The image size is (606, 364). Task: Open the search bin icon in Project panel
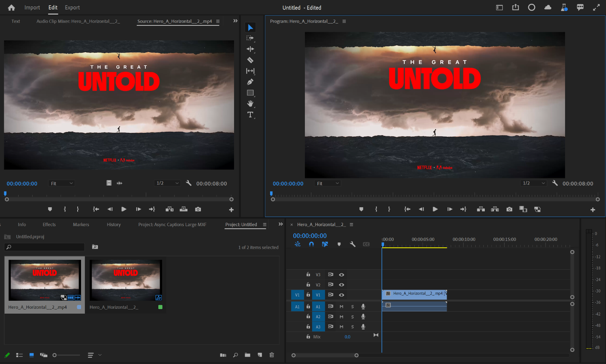[x=95, y=247]
